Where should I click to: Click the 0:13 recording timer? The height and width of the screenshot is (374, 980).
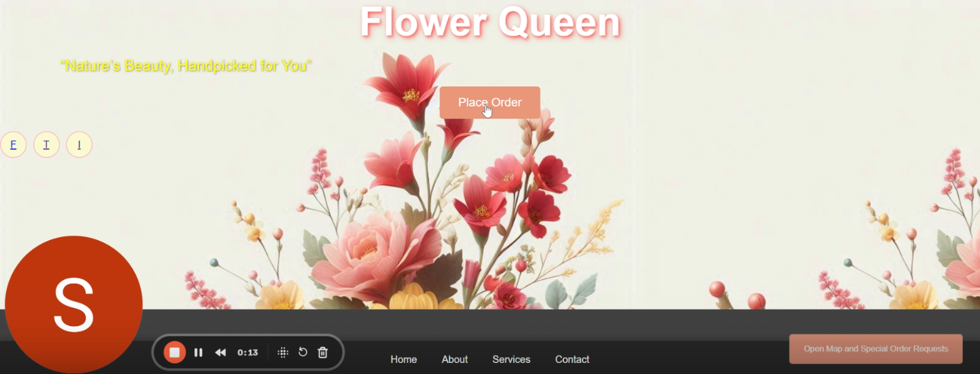(247, 353)
